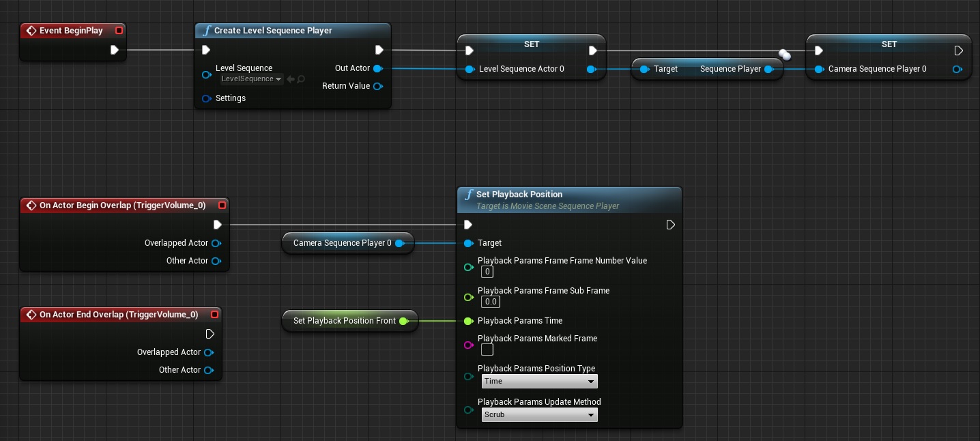Click the Settings input pin

click(x=207, y=98)
